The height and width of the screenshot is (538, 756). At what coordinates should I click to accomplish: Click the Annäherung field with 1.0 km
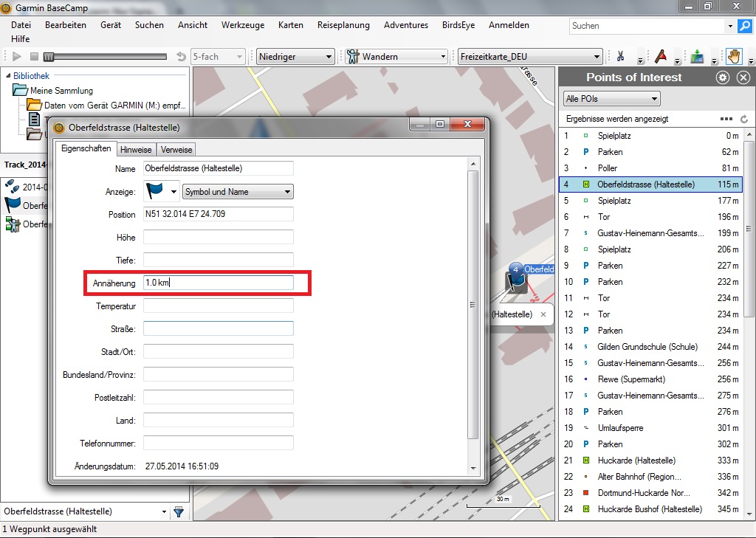219,283
